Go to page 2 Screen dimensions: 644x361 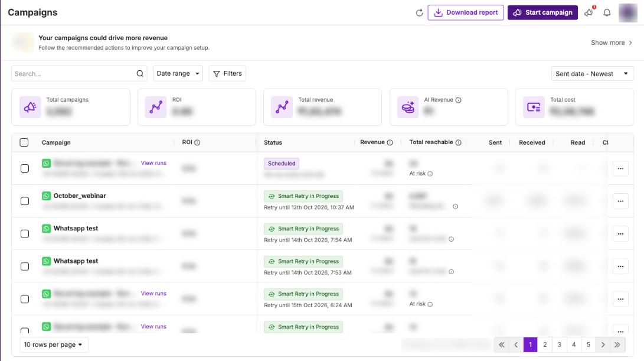click(545, 345)
